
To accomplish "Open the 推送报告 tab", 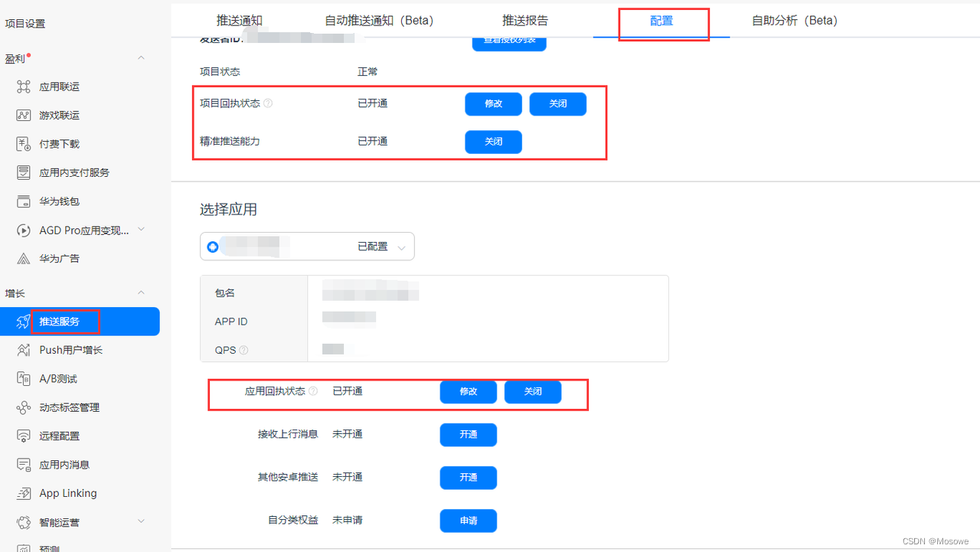I will 525,21.
